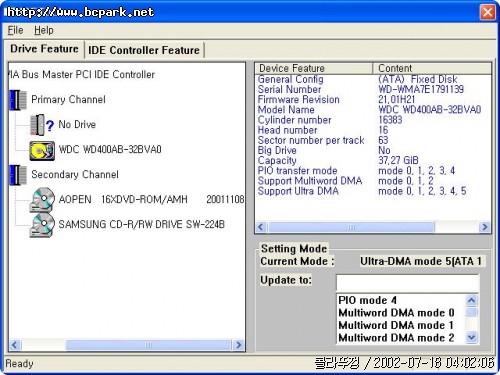Click the Current Mode Ultra-DMA mode 5 field
The height and width of the screenshot is (375, 500).
coord(422,261)
